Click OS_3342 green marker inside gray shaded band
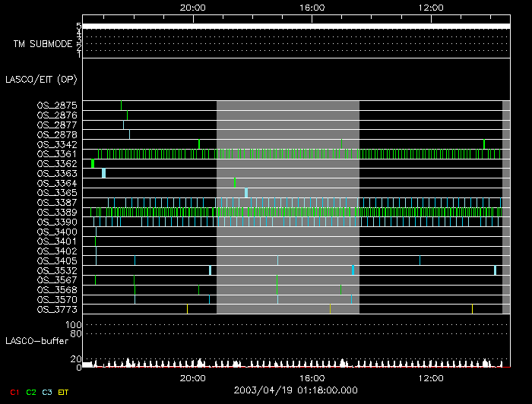 (x=341, y=144)
